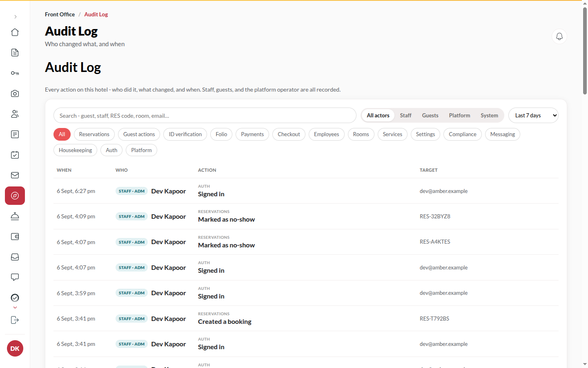
Task: Filter by Payments category chip
Action: [x=252, y=134]
